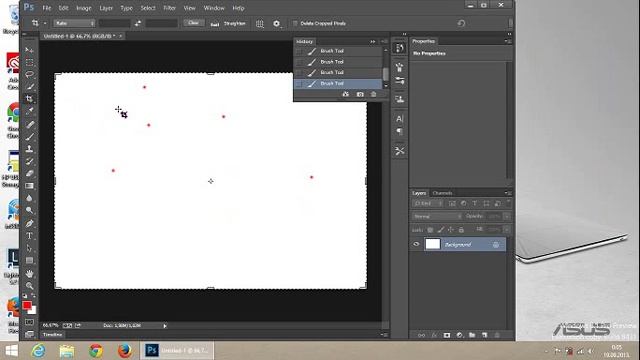Open the layer filter Kind dropdown
The height and width of the screenshot is (360, 640).
[427, 203]
